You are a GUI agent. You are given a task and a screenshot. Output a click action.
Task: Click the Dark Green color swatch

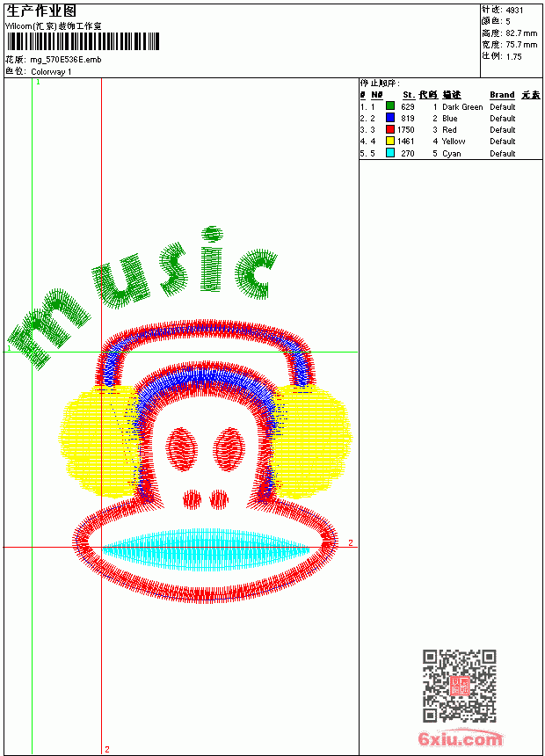click(390, 106)
